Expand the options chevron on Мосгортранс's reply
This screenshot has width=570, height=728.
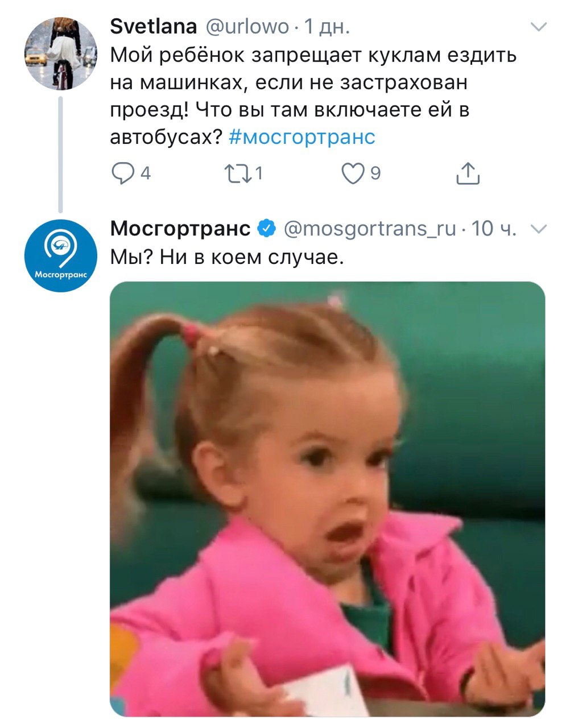538,229
